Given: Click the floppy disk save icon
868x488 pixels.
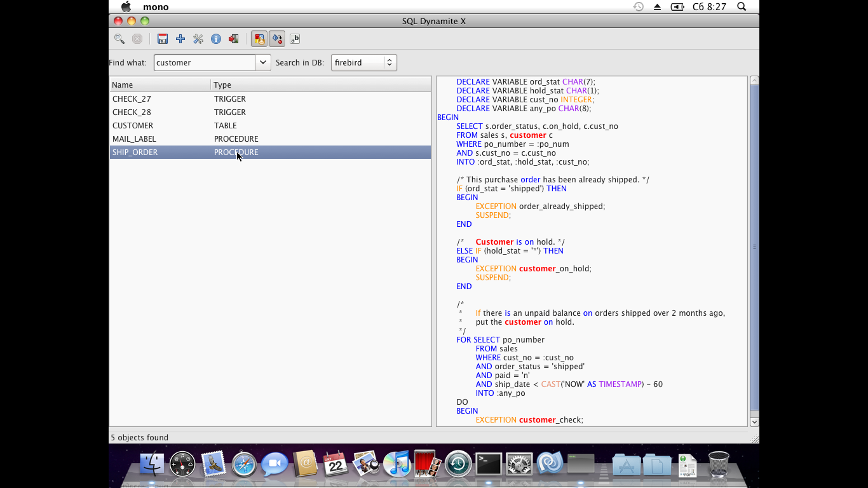Looking at the screenshot, I should tap(163, 39).
